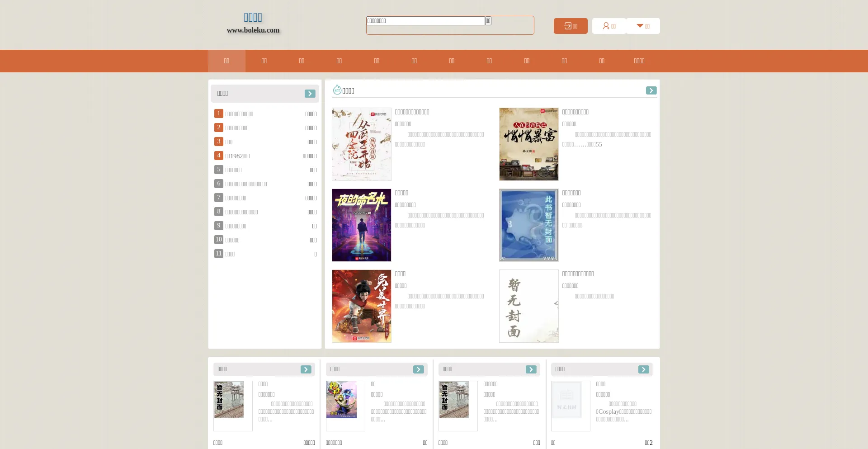Click teal arrow at right of HOT section header
This screenshot has width=868, height=449.
(651, 90)
